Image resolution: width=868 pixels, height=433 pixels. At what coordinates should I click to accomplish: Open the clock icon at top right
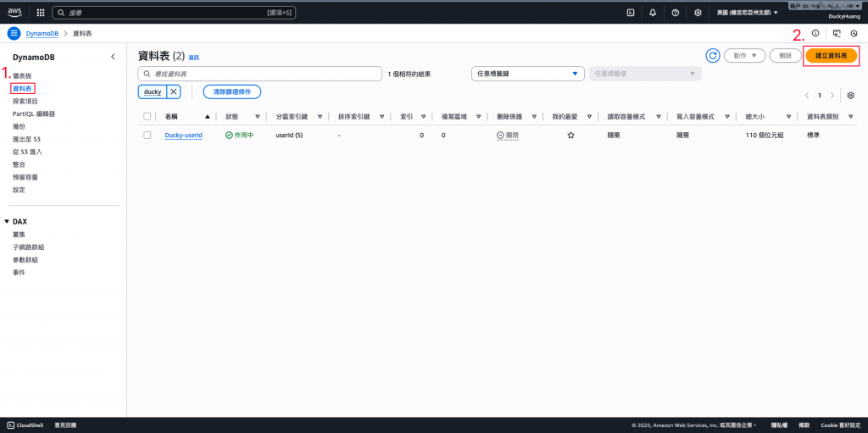(x=854, y=33)
